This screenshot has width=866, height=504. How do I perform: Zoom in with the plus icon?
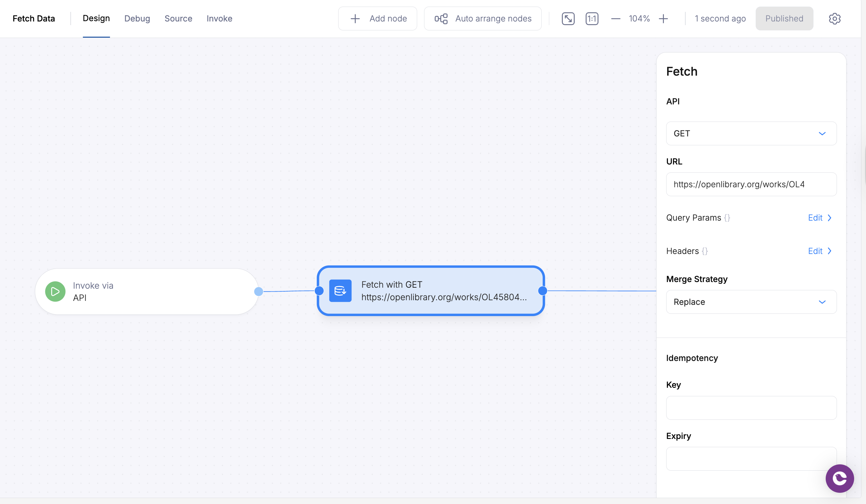(x=664, y=18)
